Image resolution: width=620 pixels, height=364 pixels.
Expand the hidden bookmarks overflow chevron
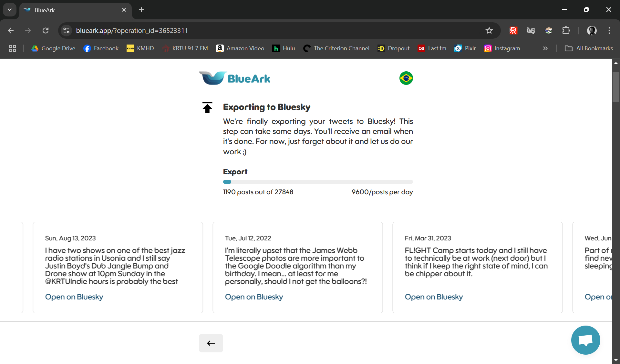tap(545, 48)
